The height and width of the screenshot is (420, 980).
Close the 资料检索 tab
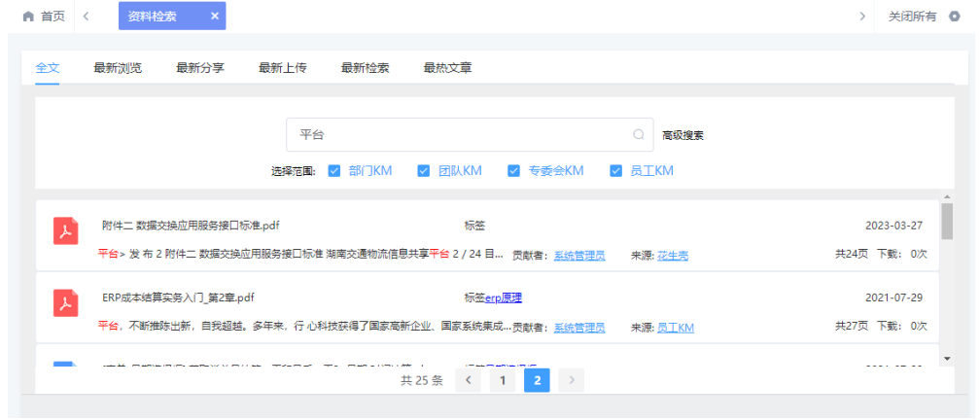tap(214, 17)
